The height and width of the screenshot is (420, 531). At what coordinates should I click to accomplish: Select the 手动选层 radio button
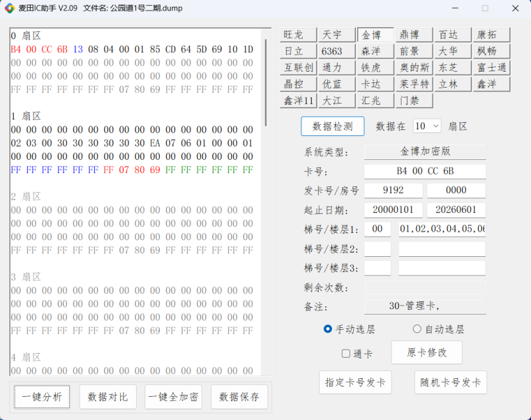(349, 329)
